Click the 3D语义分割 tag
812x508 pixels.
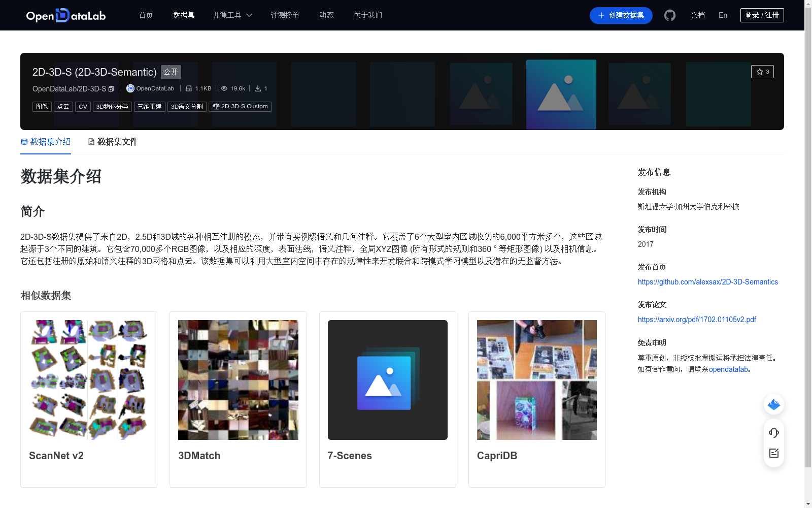pyautogui.click(x=187, y=107)
